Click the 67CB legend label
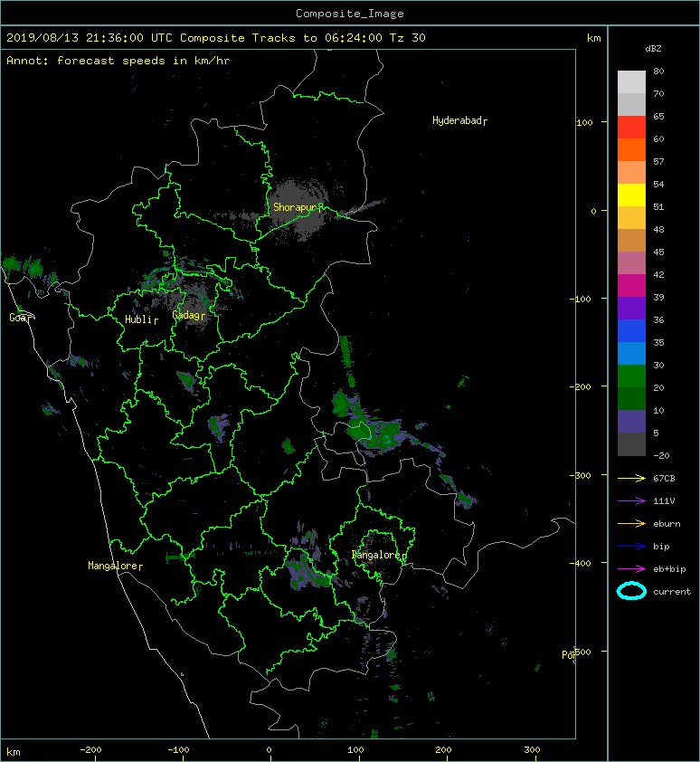Viewport: 700px width, 762px height. (x=664, y=479)
